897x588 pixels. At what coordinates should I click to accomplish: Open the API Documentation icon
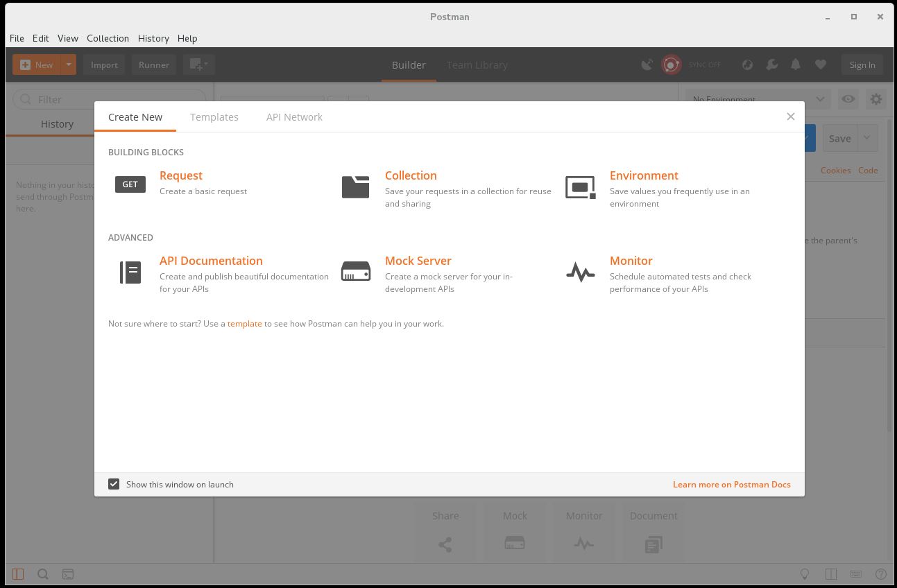pos(130,273)
